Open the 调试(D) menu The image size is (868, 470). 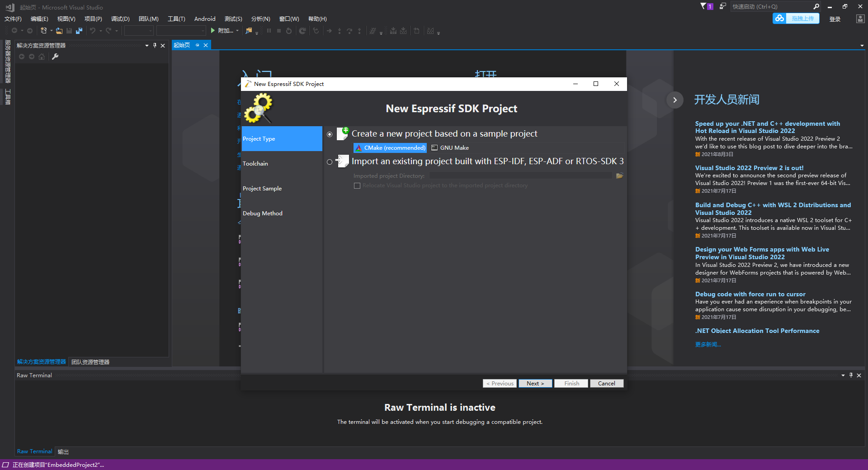(120, 19)
